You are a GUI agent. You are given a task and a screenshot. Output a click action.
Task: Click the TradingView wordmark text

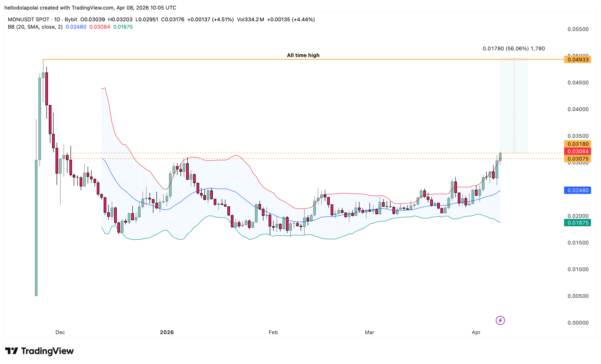(x=47, y=351)
